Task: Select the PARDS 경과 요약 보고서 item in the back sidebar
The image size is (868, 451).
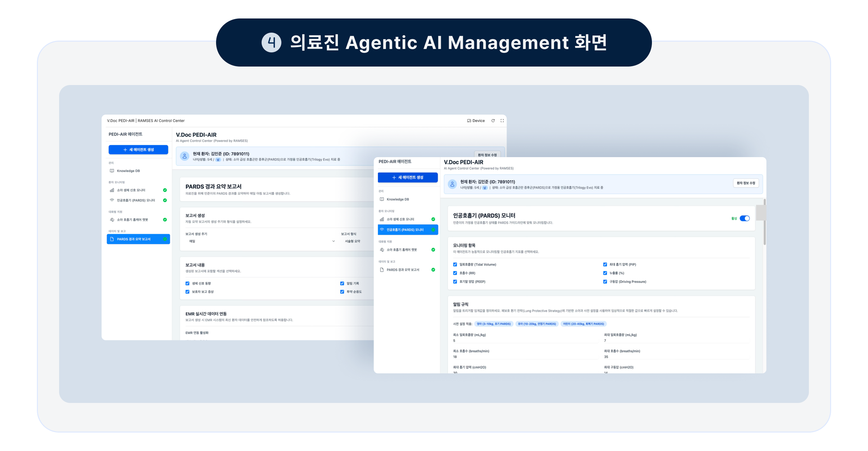Action: (138, 239)
